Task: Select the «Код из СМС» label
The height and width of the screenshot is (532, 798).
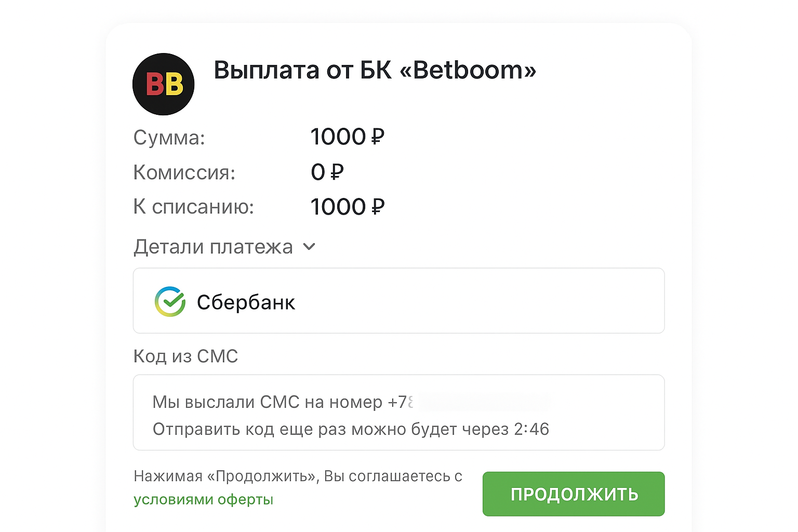Action: [185, 356]
